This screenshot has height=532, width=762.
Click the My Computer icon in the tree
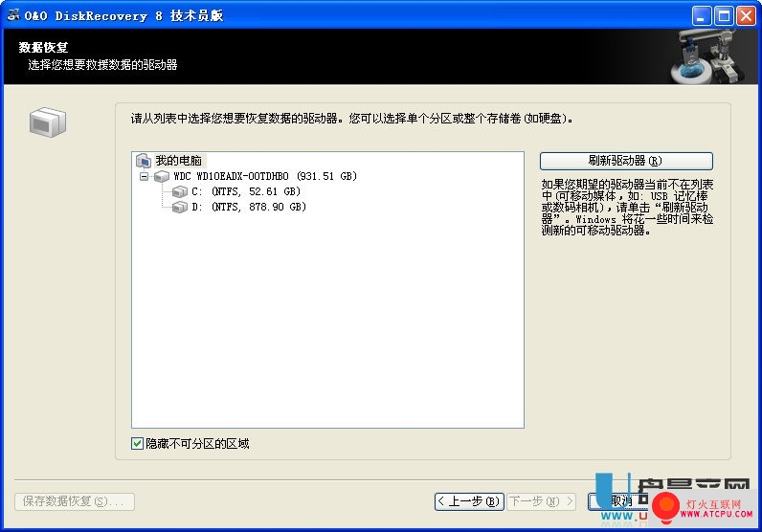[x=144, y=161]
